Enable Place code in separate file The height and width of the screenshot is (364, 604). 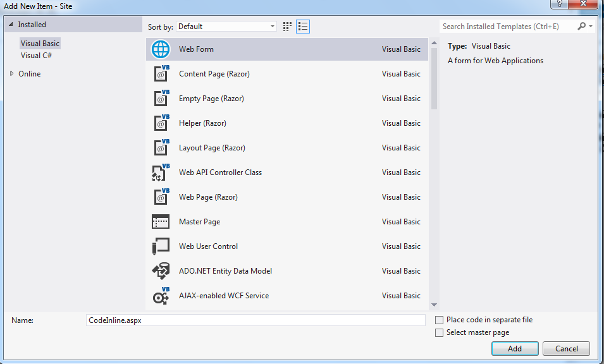coord(439,320)
